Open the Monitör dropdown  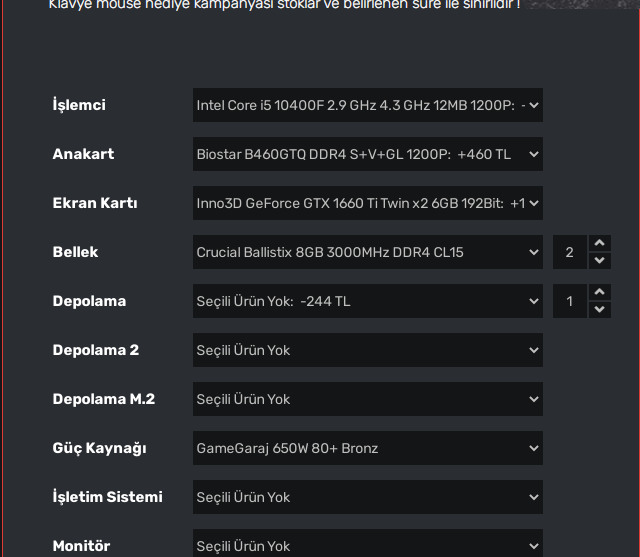[x=368, y=543]
